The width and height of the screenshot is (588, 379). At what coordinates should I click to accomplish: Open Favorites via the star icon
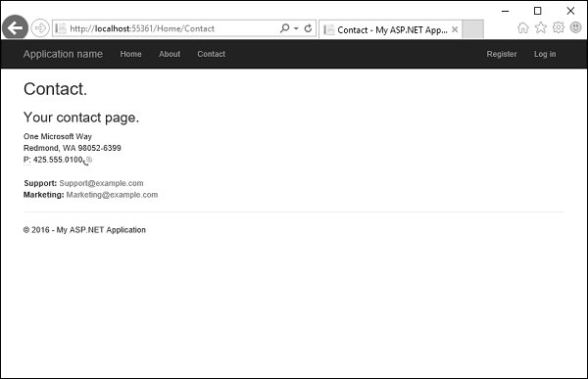click(540, 27)
